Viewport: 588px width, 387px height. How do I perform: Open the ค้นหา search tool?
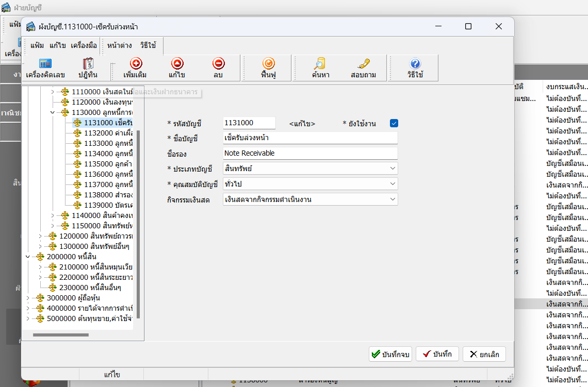320,64
